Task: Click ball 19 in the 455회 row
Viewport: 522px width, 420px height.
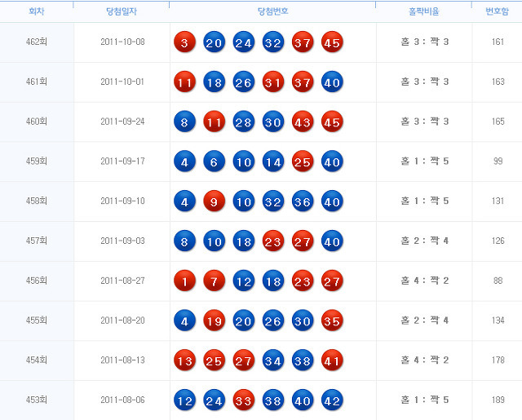Action: [214, 321]
